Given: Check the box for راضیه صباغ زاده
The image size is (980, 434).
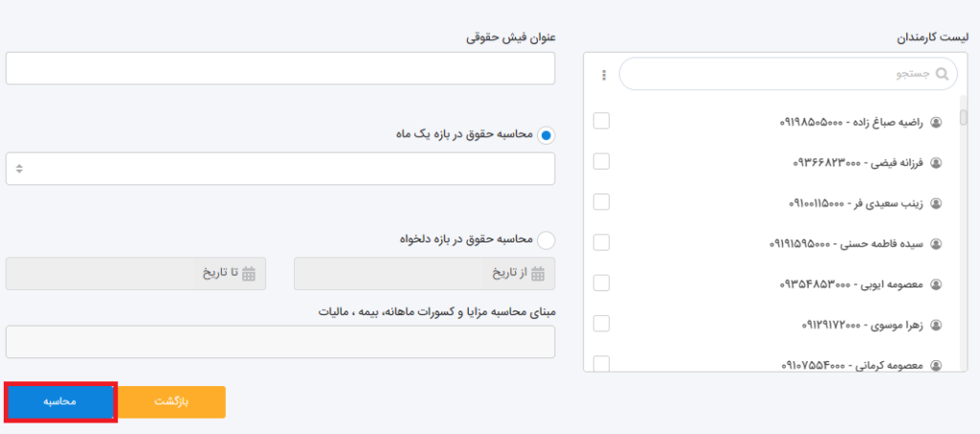Looking at the screenshot, I should tap(601, 121).
